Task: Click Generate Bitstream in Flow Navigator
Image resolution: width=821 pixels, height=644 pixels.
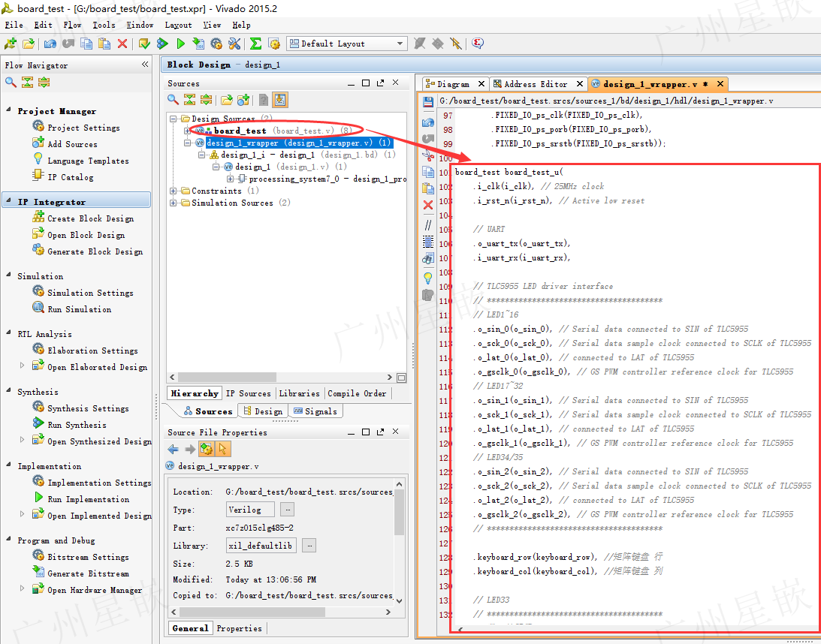Action: coord(88,573)
